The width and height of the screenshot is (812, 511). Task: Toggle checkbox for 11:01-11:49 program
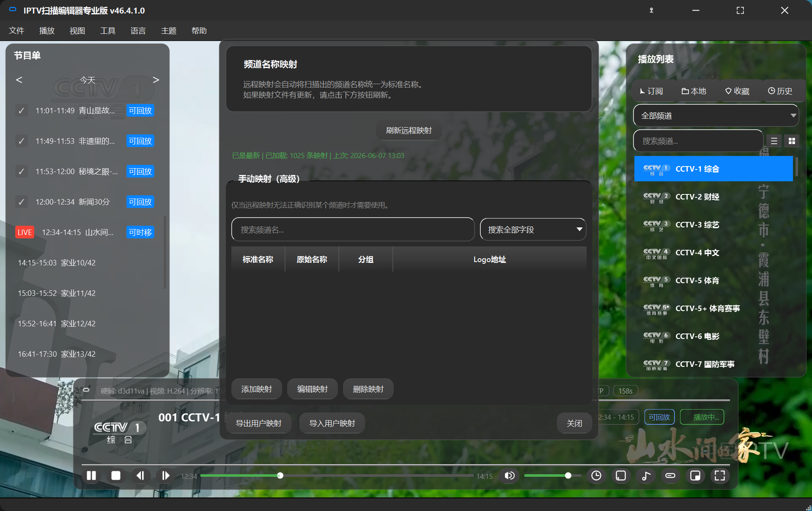(x=21, y=111)
